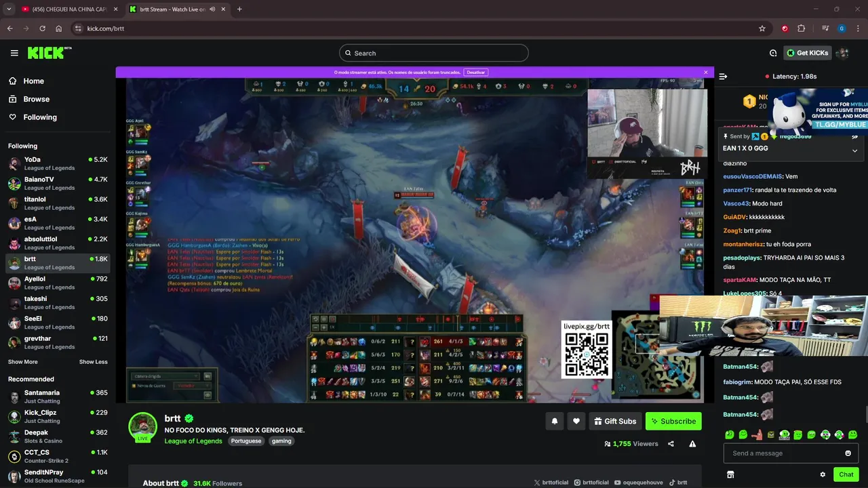Focus the Kick search box
Image resolution: width=868 pixels, height=488 pixels.
(x=434, y=53)
